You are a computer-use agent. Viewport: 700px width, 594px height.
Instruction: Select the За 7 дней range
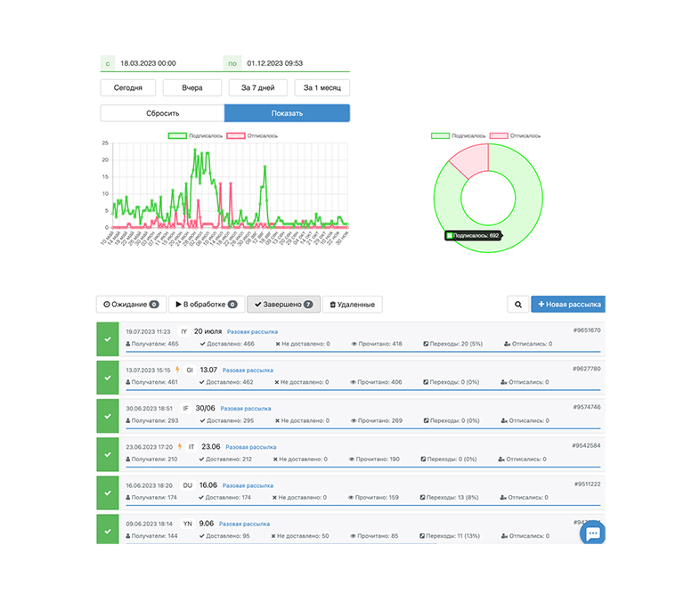258,87
